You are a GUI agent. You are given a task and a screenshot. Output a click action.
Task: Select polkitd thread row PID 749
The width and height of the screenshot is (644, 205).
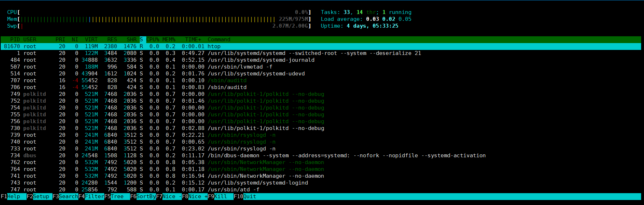[321, 94]
